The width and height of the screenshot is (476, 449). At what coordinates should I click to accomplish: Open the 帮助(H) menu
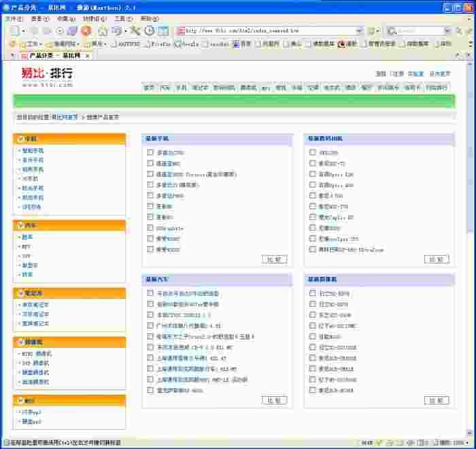click(150, 19)
